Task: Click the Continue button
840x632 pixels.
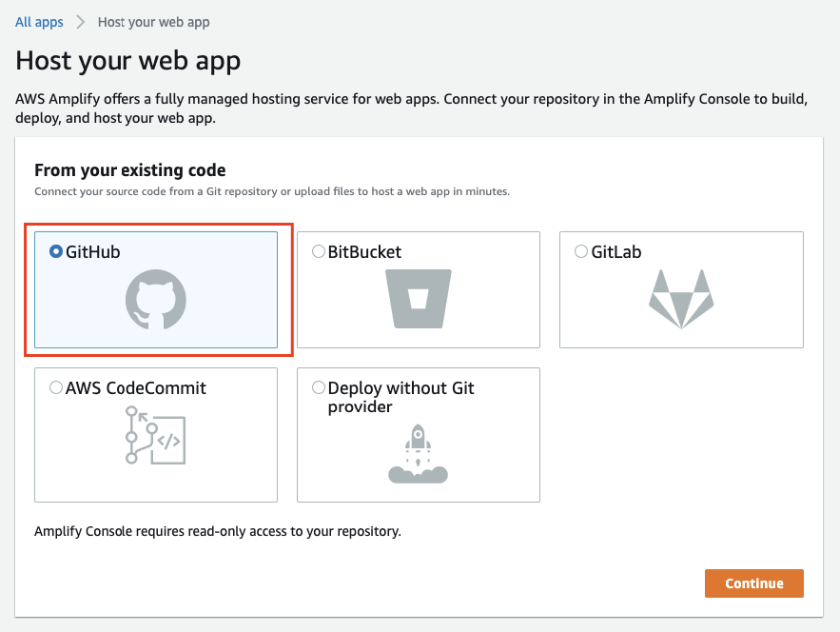Action: 753,583
